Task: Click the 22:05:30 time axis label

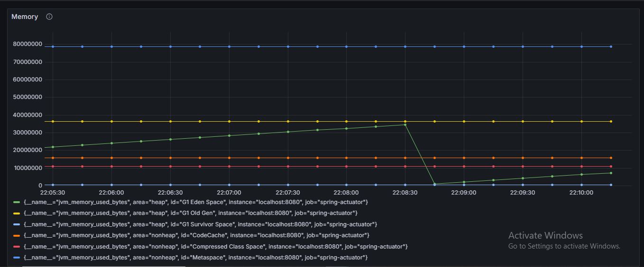Action: point(53,193)
